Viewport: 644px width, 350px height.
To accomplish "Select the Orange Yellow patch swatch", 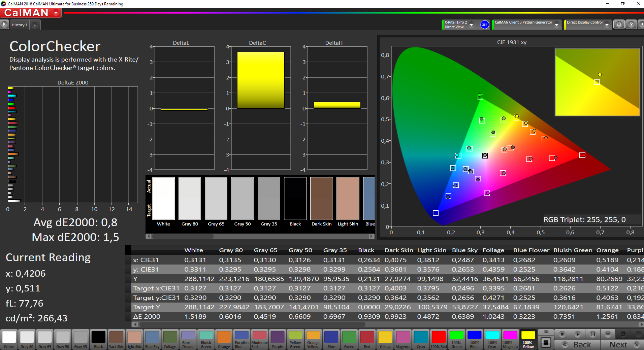I will pyautogui.click(x=313, y=339).
